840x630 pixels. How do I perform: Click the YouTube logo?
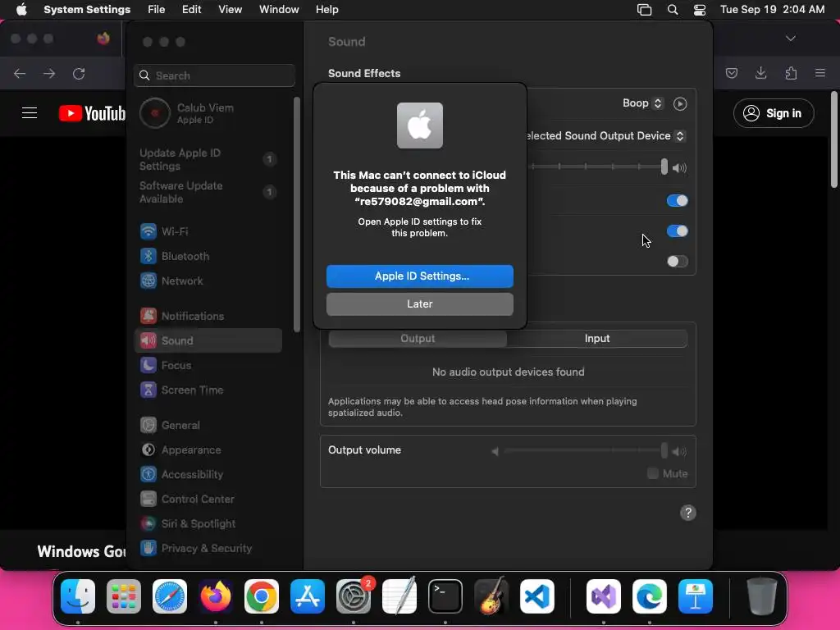92,113
